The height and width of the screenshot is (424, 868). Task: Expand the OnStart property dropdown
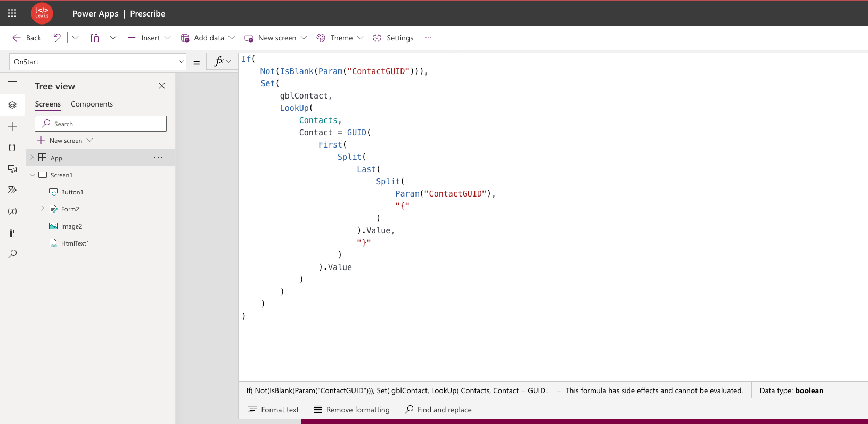click(181, 62)
